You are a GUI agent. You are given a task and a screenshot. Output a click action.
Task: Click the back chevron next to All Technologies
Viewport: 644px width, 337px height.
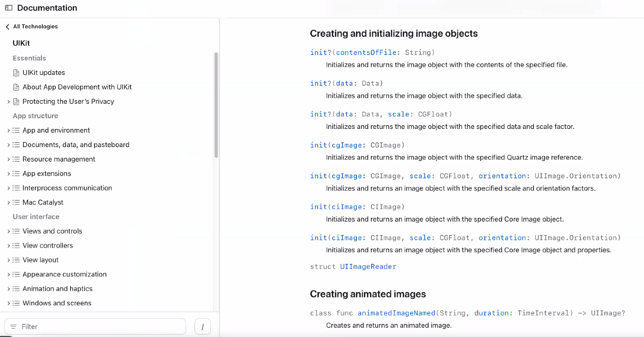coord(7,27)
